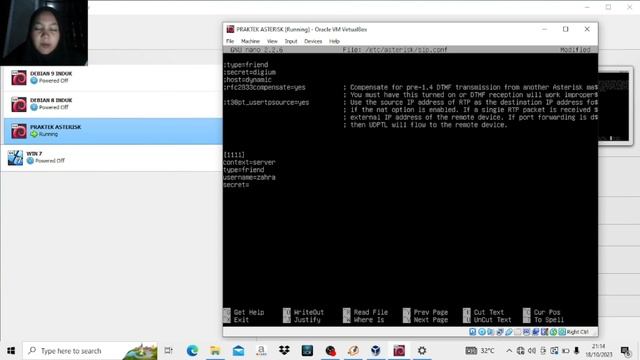Screen dimensions: 640x360
Task: Click the network adapter status icon
Action: (x=500, y=332)
